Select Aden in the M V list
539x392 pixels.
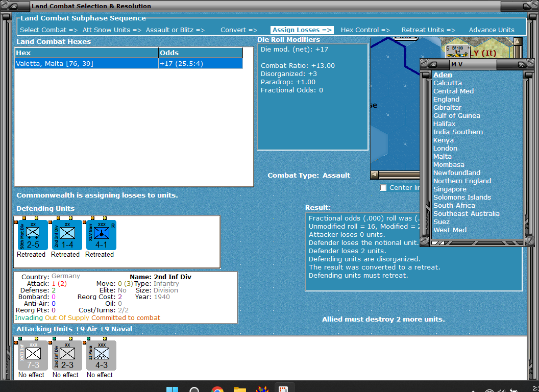click(443, 75)
